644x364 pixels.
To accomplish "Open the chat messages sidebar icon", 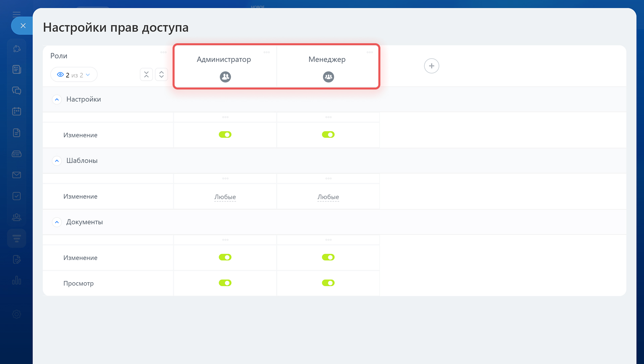I will click(x=16, y=90).
